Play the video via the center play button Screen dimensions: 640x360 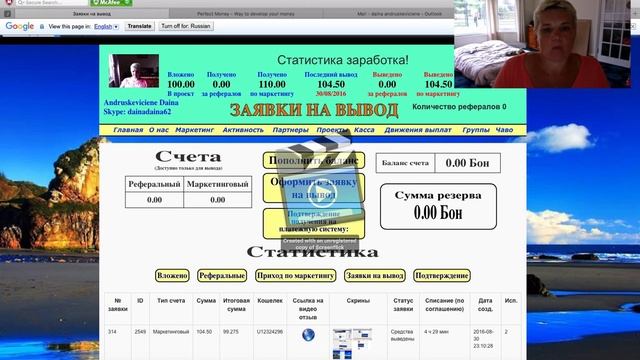(x=322, y=193)
